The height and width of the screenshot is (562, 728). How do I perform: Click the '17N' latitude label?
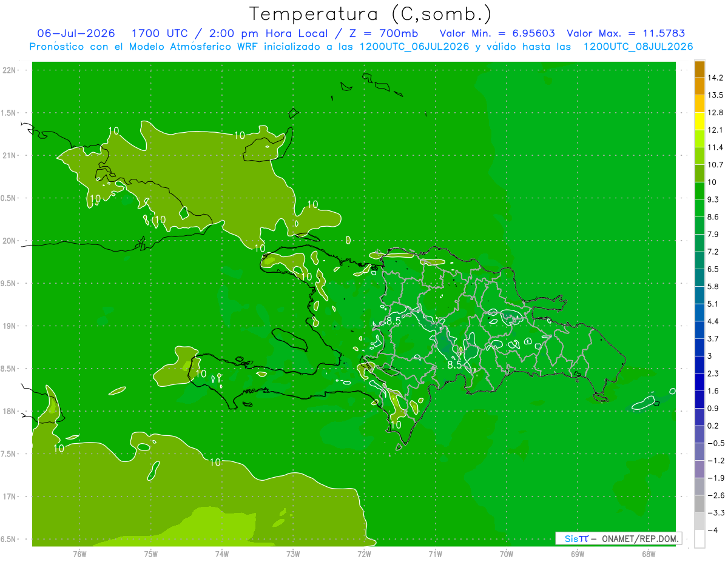click(10, 497)
